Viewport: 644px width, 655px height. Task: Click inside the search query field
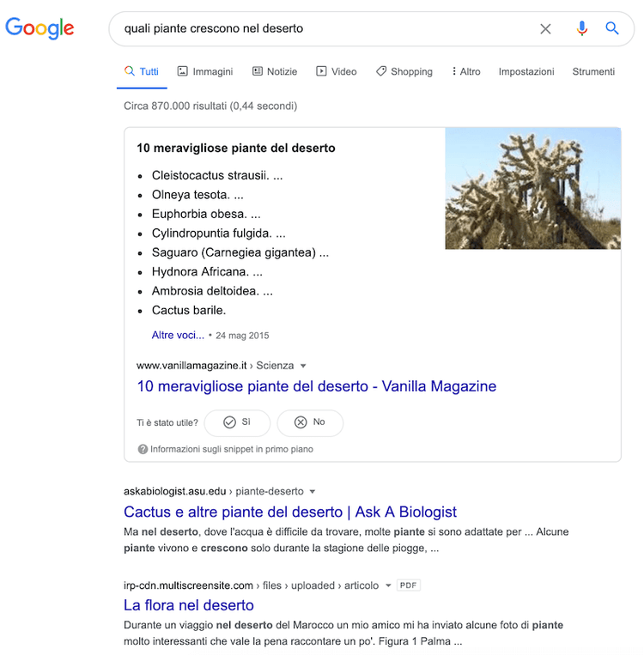click(326, 28)
